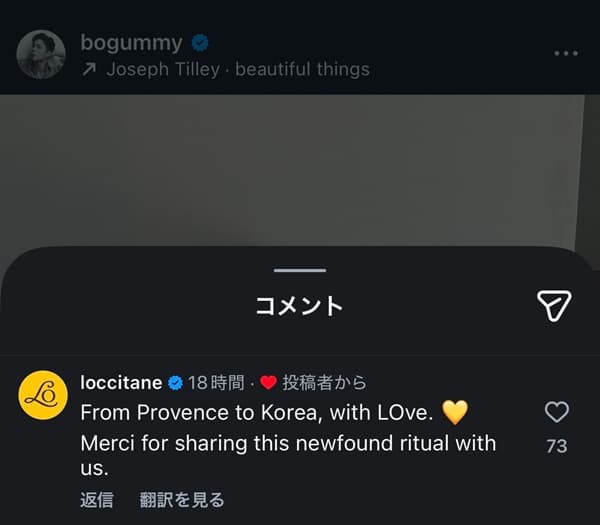The image size is (600, 525).
Task: Open the Joseph Tilley beautiful things audio
Action: coord(238,69)
